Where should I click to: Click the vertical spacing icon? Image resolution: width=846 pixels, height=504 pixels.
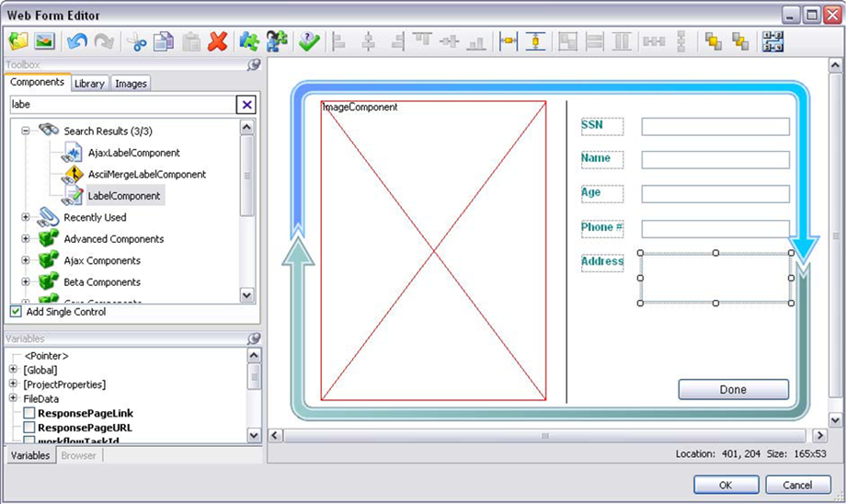click(680, 41)
